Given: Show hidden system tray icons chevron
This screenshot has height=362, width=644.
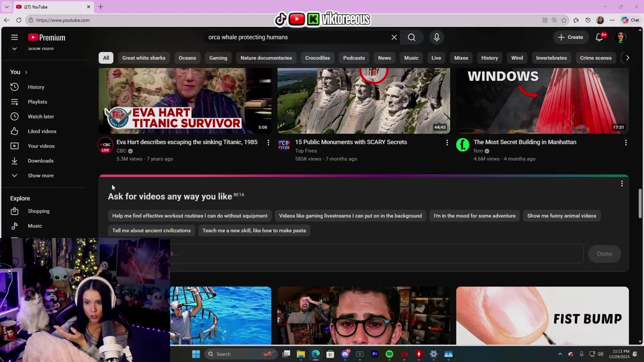Looking at the screenshot, I should [559, 354].
